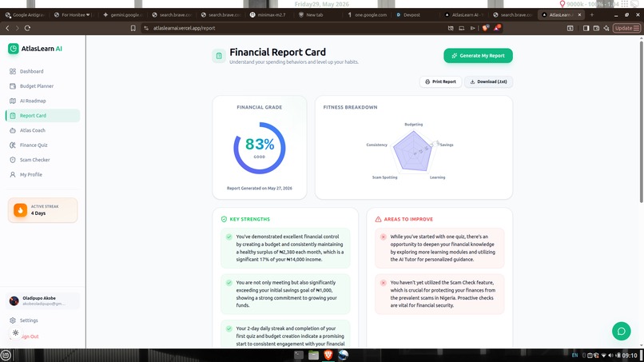This screenshot has width=644, height=362.
Task: Click the Areas to Improve warning icon
Action: pos(378,219)
